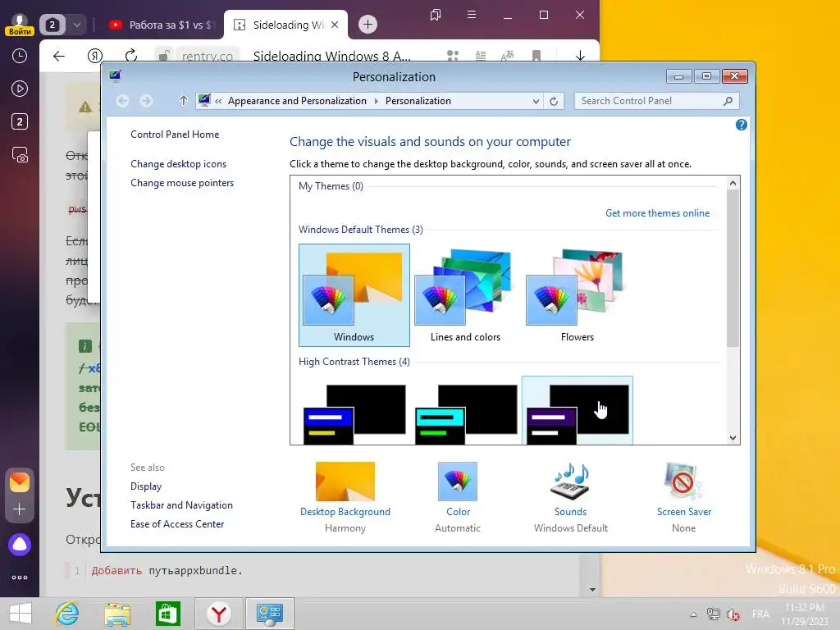This screenshot has width=840, height=630.
Task: Open muted volume tray icon
Action: tap(733, 614)
